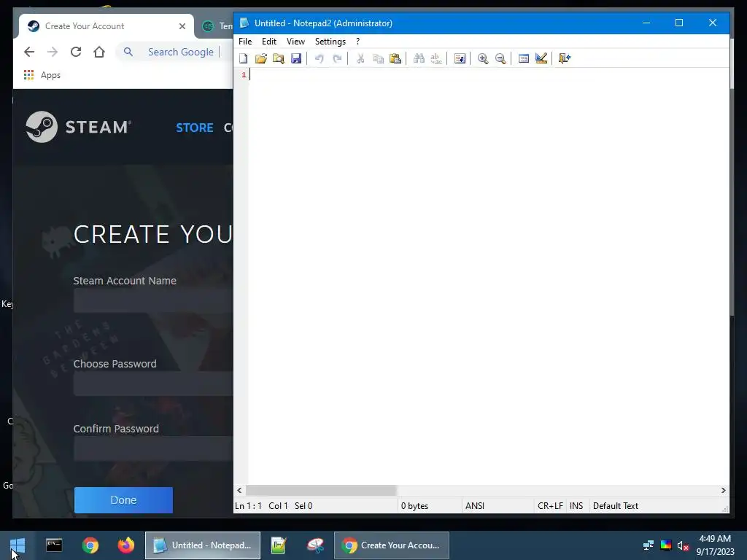
Task: Click the Exit door icon in toolbar
Action: tap(565, 58)
